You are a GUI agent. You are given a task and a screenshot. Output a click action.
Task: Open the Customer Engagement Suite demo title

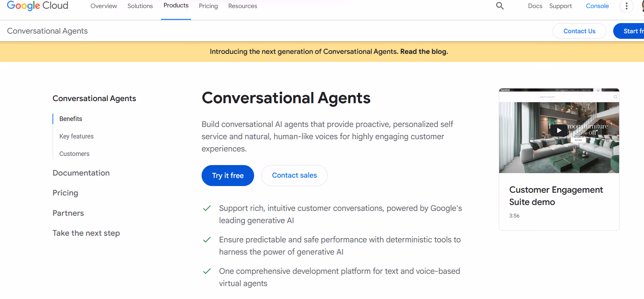tap(556, 196)
